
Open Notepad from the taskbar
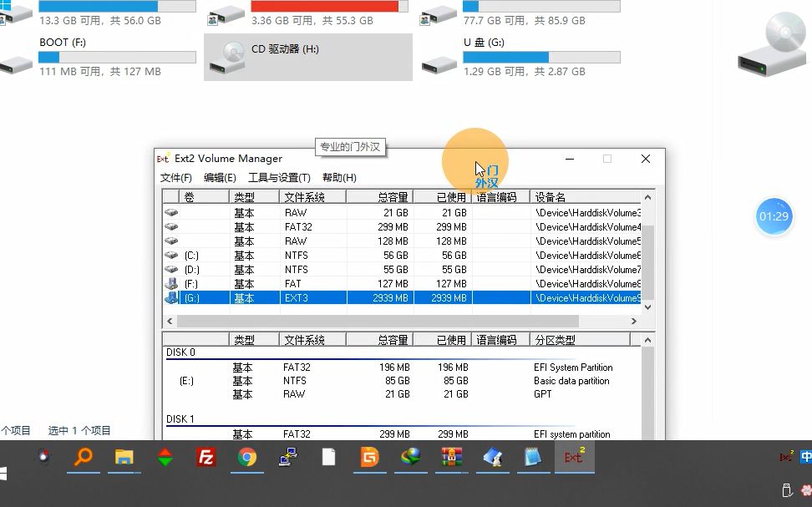[533, 458]
